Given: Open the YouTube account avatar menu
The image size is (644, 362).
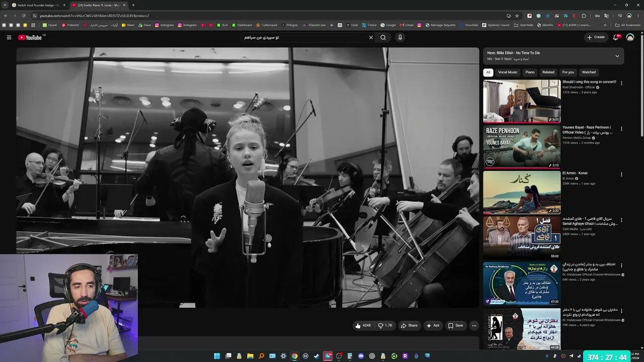Looking at the screenshot, I should [x=630, y=37].
